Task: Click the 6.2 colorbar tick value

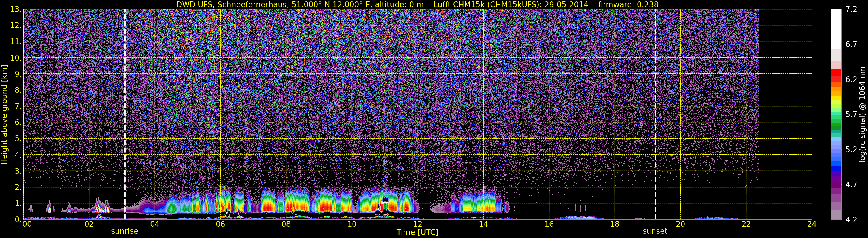Action: click(x=851, y=80)
